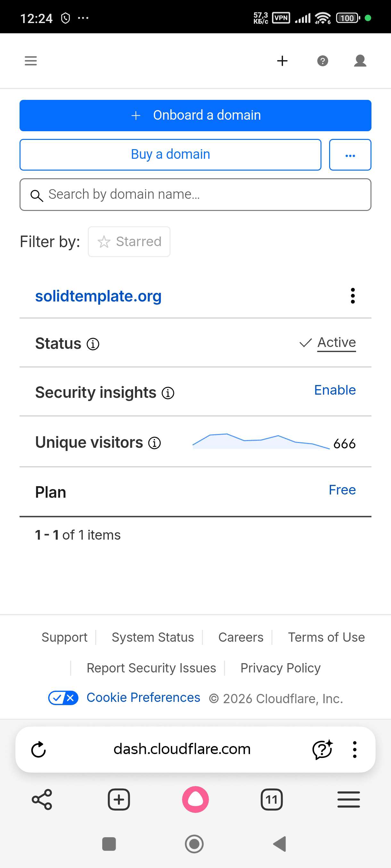Viewport: 391px width, 868px height.
Task: Open options menu for solidtemplate.org
Action: point(352,296)
